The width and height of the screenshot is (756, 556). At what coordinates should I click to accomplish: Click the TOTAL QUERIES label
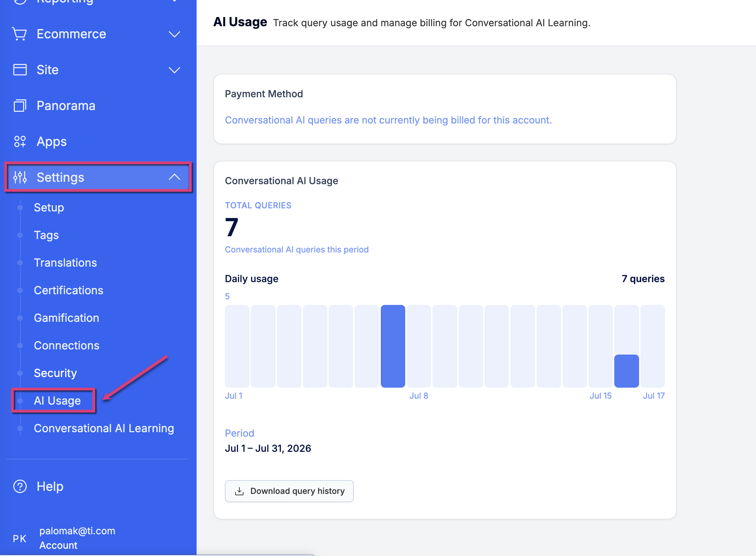tap(258, 206)
